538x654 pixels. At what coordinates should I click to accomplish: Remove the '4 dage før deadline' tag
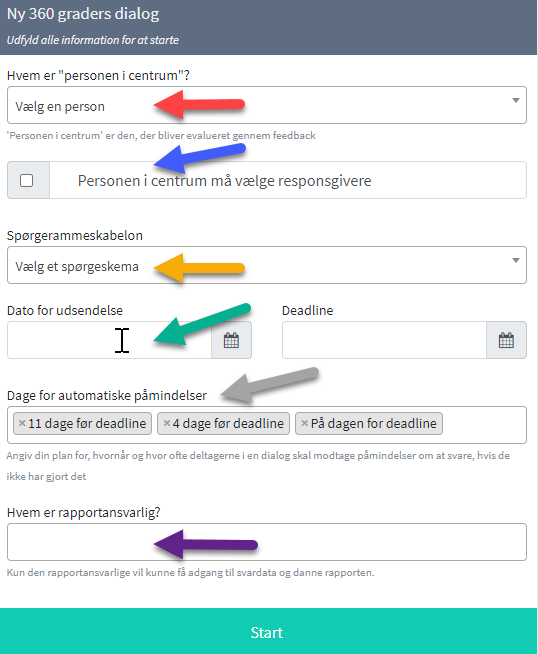tap(166, 423)
